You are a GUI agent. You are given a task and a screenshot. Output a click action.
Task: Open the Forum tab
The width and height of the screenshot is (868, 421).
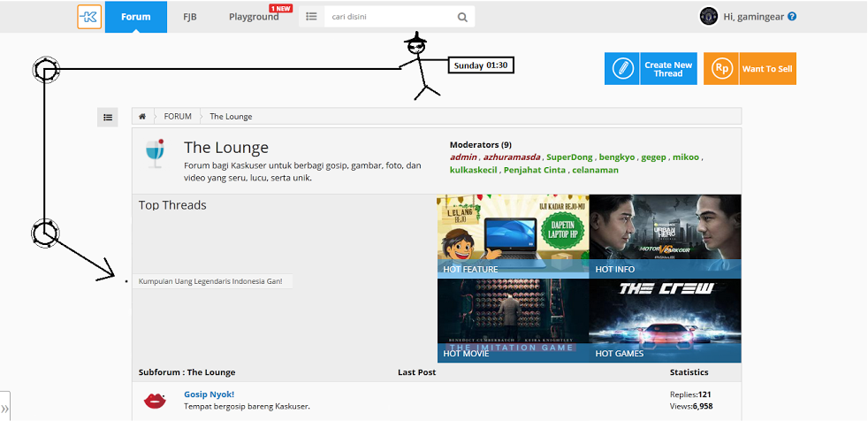pyautogui.click(x=135, y=17)
